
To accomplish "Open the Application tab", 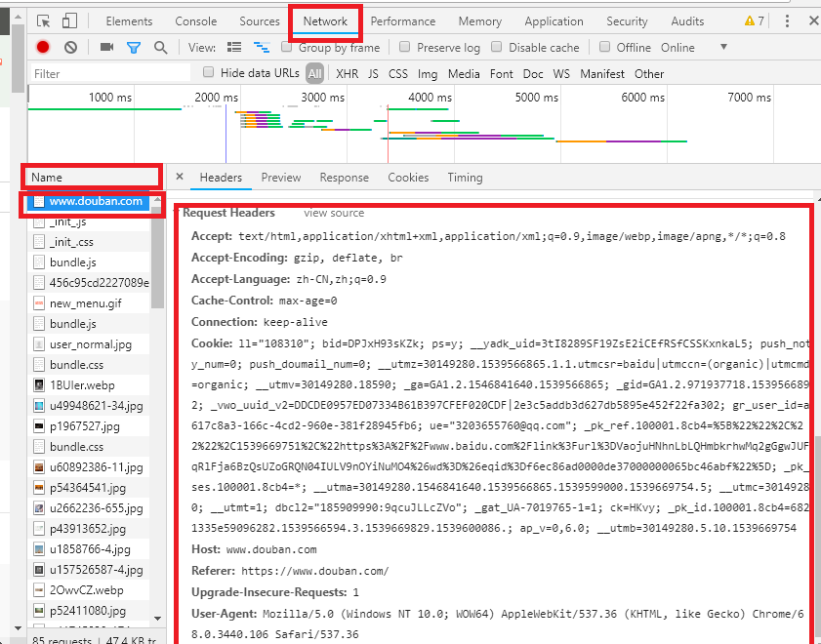I will [554, 20].
